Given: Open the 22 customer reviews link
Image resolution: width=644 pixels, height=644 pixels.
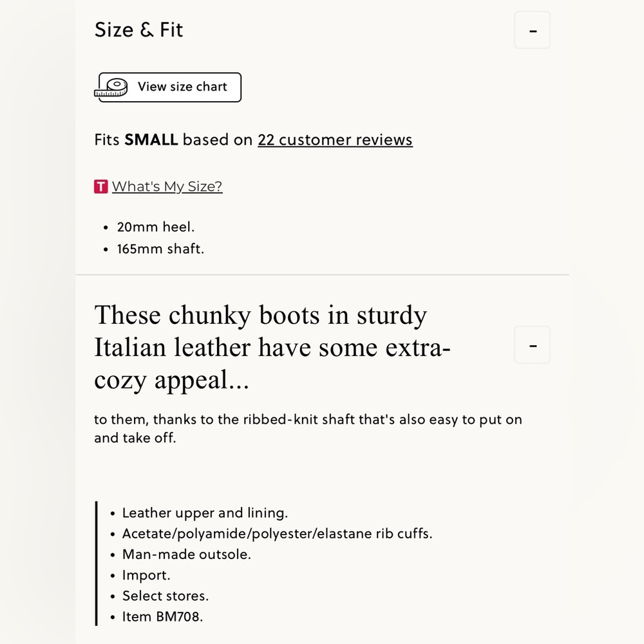Looking at the screenshot, I should [335, 140].
